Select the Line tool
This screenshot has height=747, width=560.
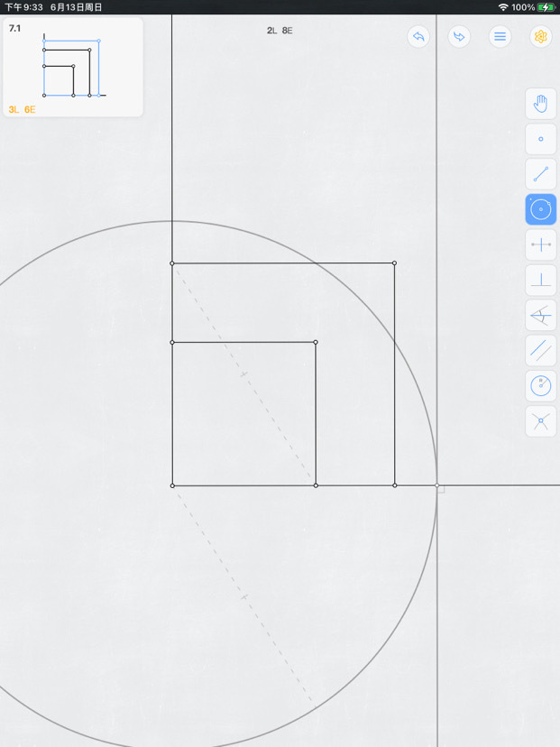click(x=540, y=174)
